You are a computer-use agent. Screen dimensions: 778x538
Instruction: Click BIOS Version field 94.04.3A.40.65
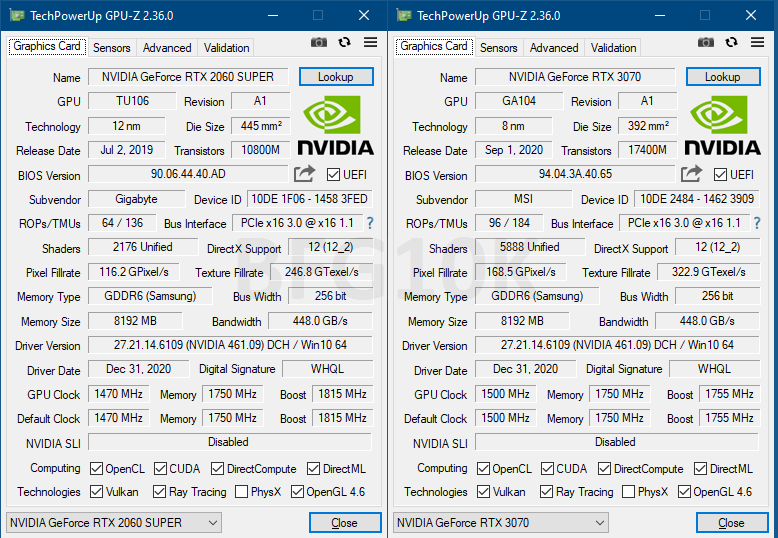point(575,174)
